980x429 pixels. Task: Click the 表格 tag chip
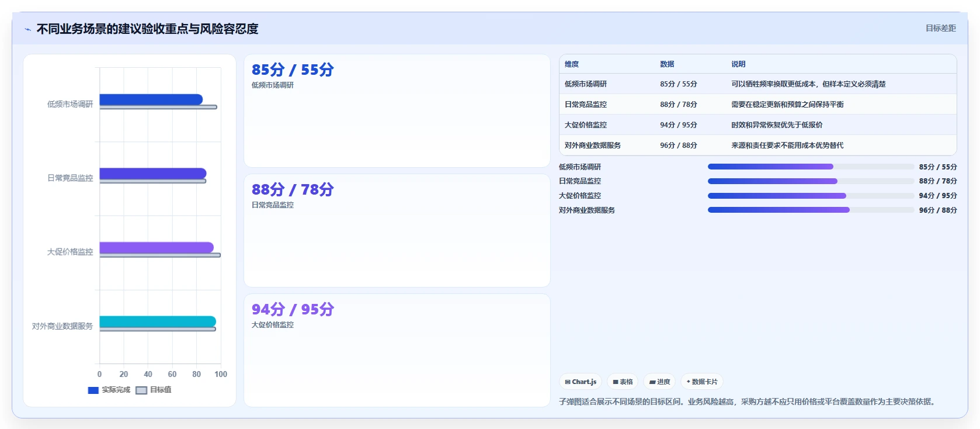pos(623,382)
